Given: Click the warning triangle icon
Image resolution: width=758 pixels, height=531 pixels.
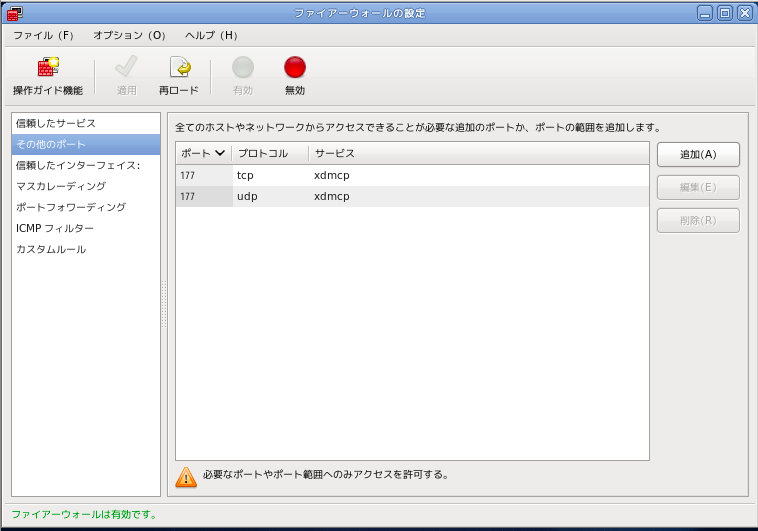Looking at the screenshot, I should (x=186, y=476).
